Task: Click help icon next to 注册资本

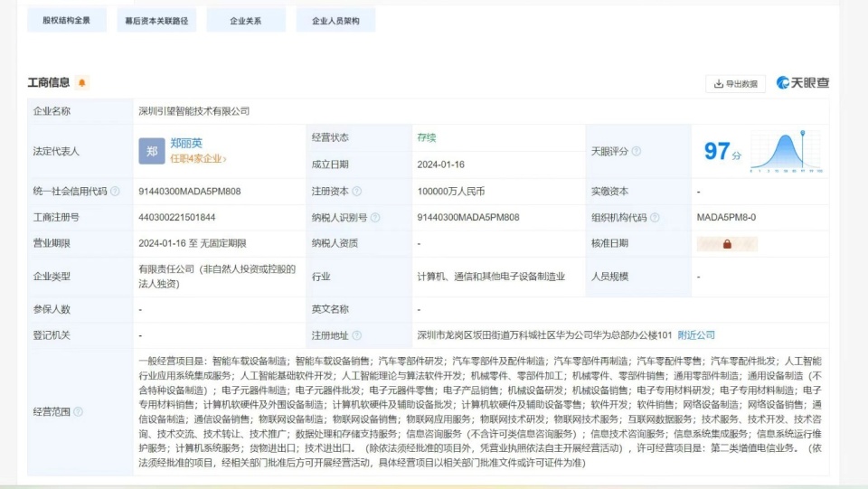Action: (357, 192)
